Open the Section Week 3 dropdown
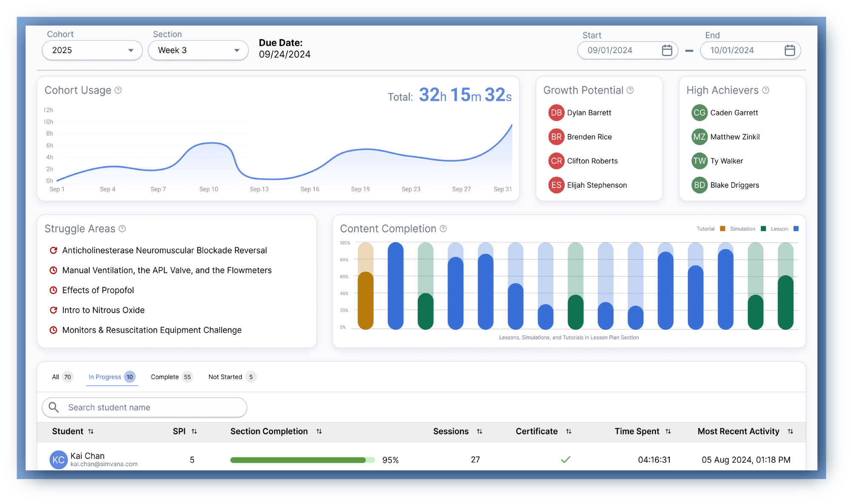 pyautogui.click(x=198, y=50)
